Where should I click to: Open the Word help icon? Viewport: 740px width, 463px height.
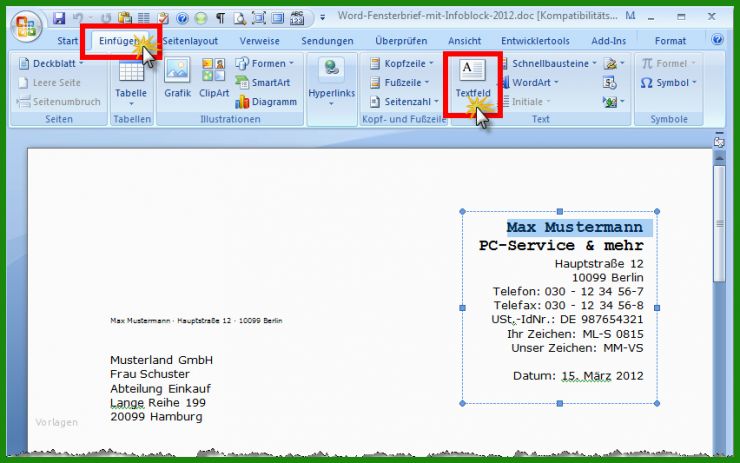tap(717, 41)
